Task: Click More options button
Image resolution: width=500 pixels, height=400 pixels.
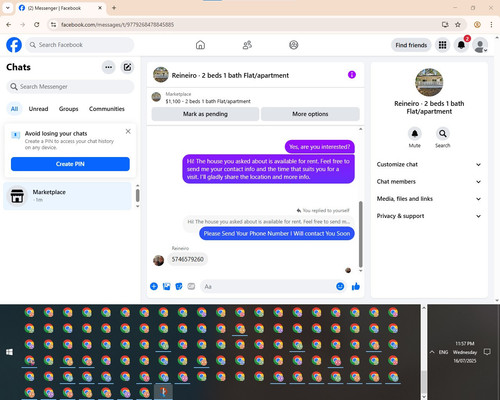Action: click(310, 114)
